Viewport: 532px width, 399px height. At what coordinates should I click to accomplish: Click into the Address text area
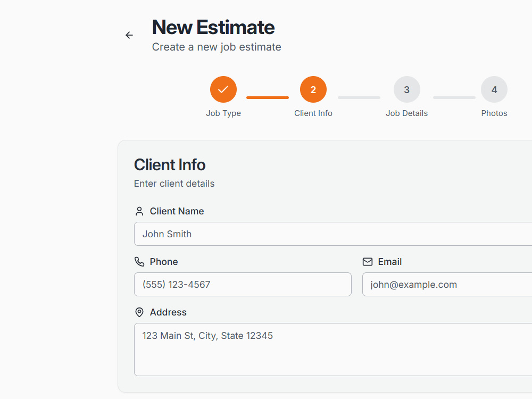(x=333, y=350)
